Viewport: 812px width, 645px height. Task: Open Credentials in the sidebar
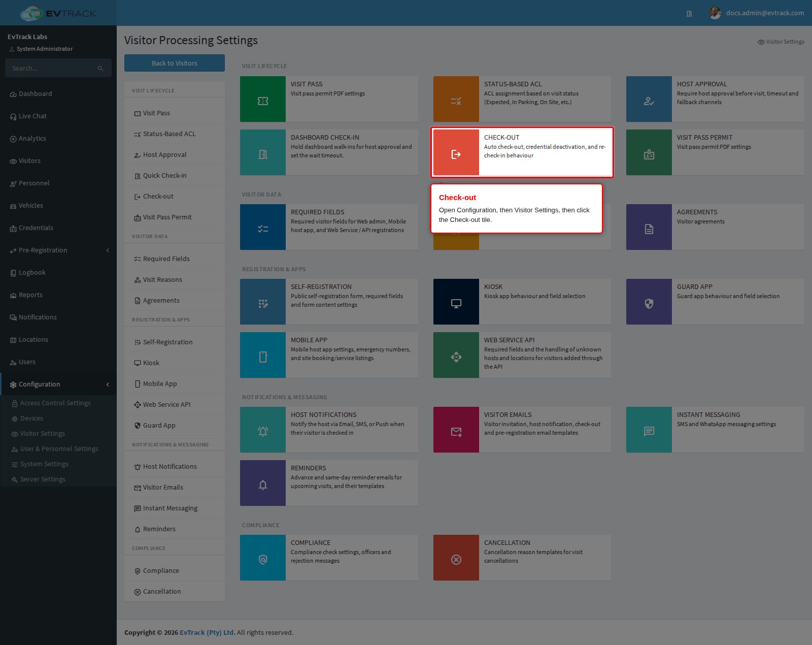click(58, 228)
